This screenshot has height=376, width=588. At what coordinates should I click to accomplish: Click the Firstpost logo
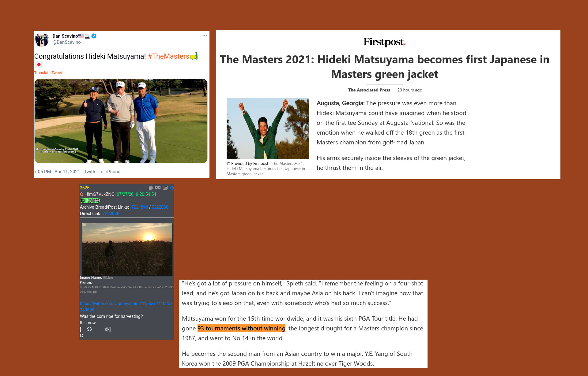[x=385, y=42]
